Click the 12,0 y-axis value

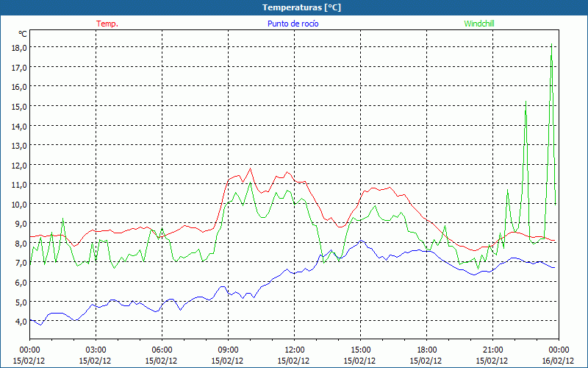[19, 165]
